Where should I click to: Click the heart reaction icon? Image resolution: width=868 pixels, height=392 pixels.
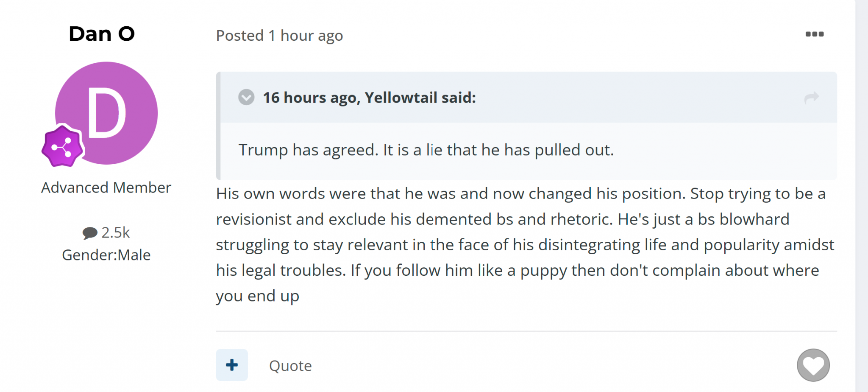pos(813,365)
